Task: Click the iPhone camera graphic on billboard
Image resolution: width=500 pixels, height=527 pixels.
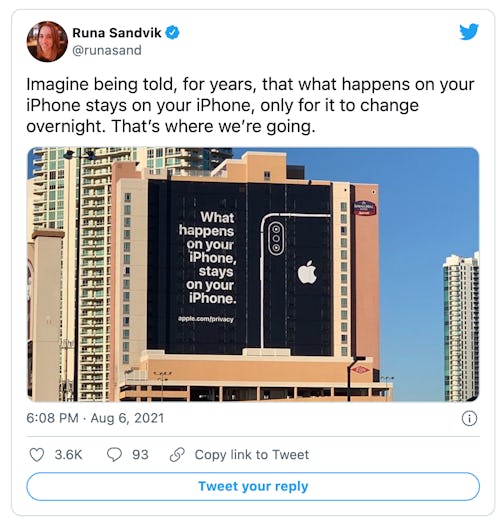Action: click(x=276, y=238)
